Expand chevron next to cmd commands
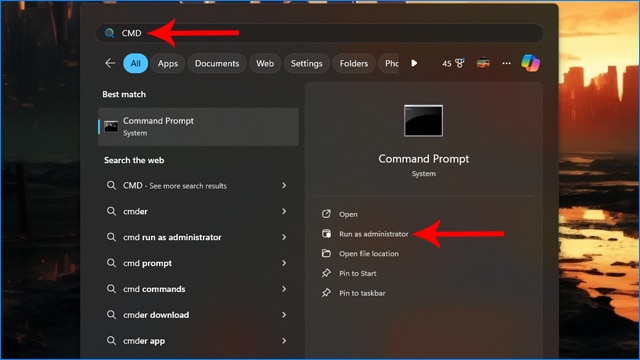Viewport: 640px width, 360px height. coord(284,289)
